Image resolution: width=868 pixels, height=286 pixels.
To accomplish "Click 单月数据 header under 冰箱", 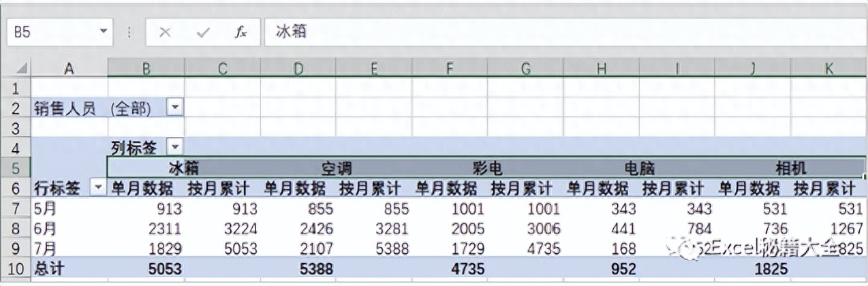I will click(x=146, y=188).
